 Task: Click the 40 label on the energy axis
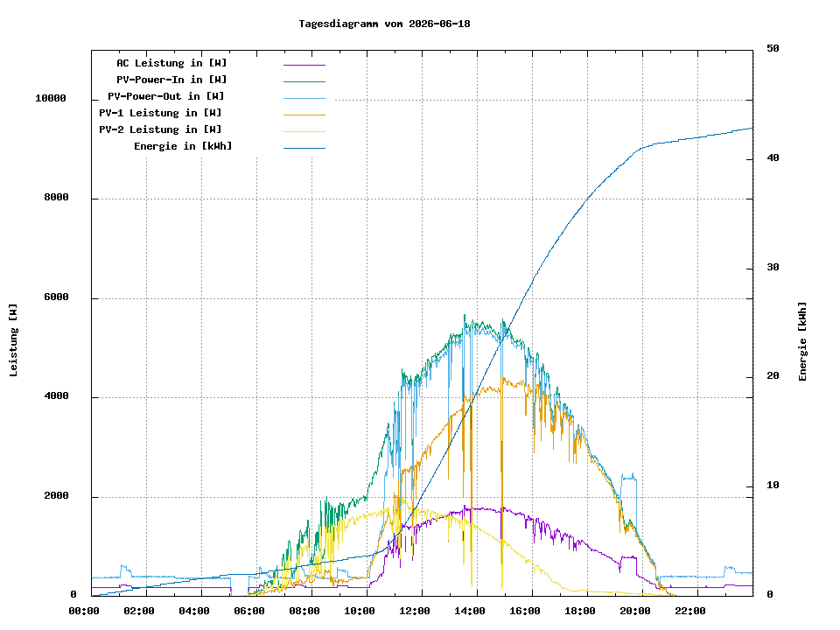tap(773, 157)
